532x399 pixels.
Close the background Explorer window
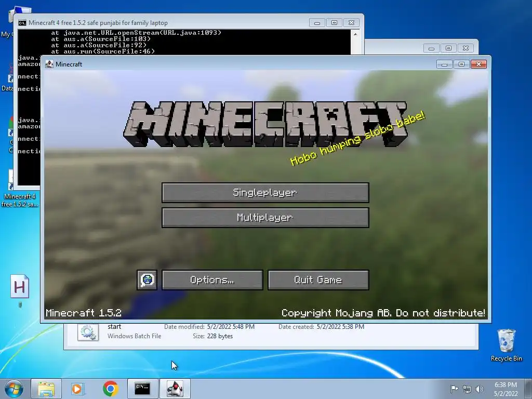[x=466, y=48]
